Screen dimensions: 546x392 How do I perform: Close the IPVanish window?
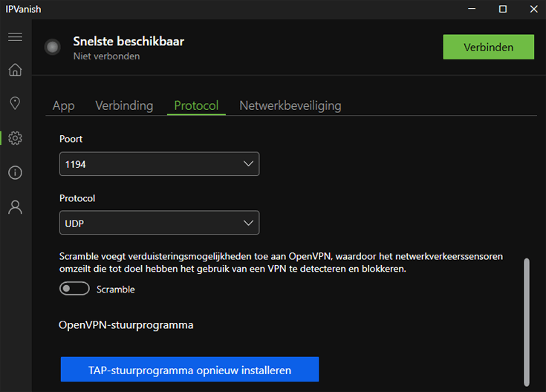point(534,9)
